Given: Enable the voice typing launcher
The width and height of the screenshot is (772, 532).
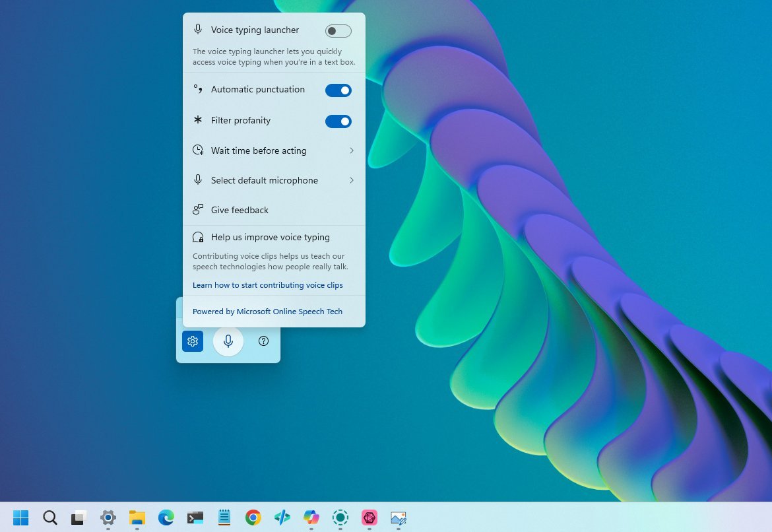Looking at the screenshot, I should [337, 30].
